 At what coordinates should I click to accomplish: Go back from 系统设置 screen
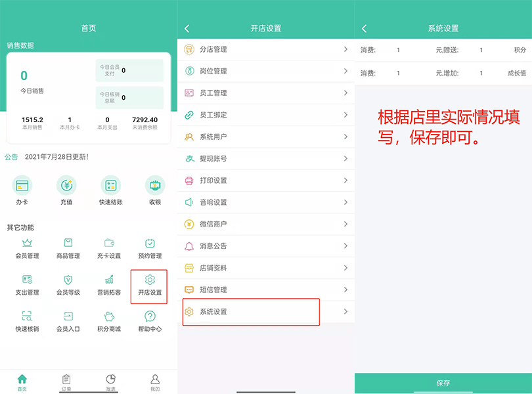coord(365,28)
